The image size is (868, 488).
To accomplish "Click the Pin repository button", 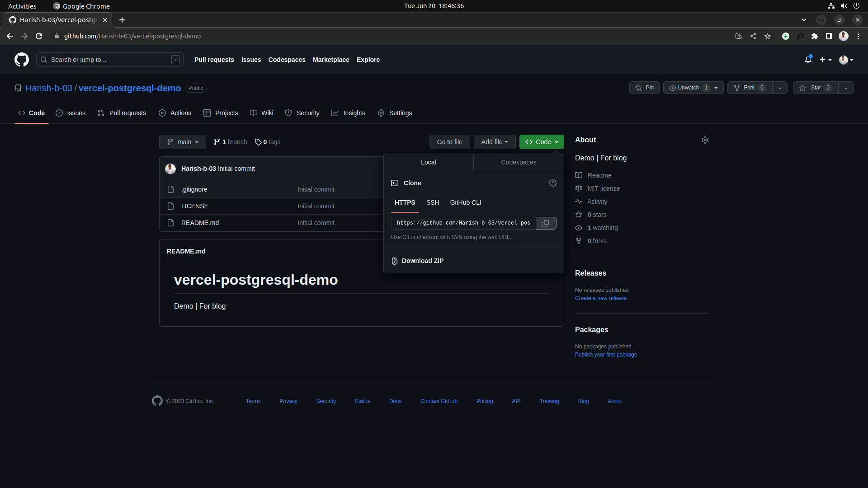I will 644,88.
